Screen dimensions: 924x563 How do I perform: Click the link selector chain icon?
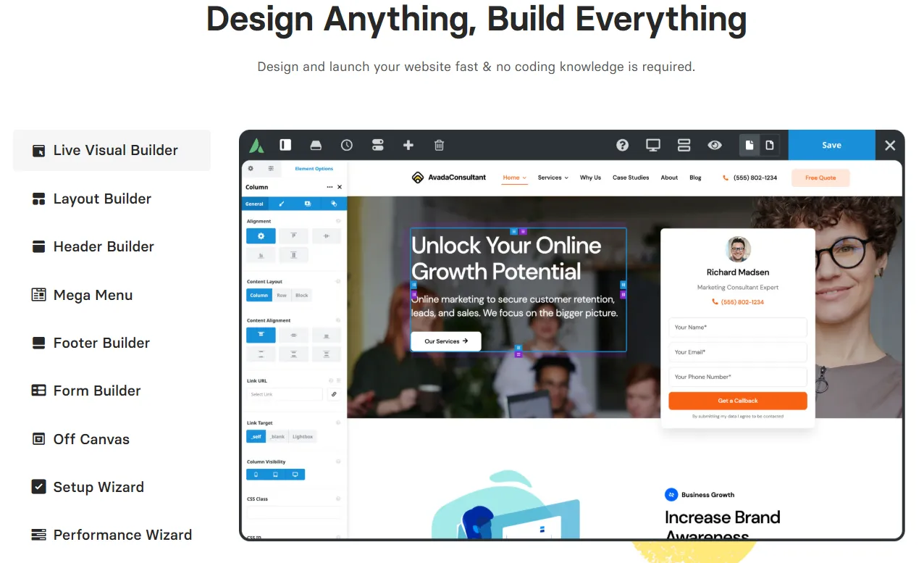(x=334, y=394)
